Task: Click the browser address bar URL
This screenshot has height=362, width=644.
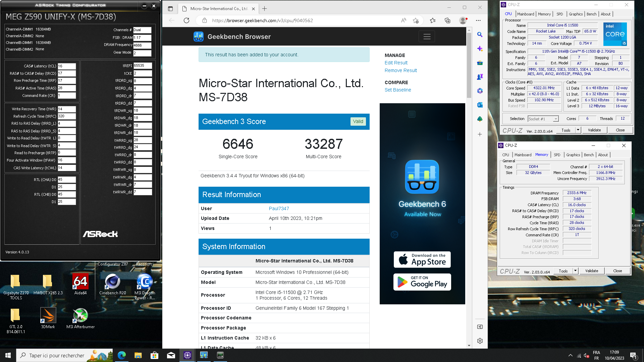Action: [263, 20]
